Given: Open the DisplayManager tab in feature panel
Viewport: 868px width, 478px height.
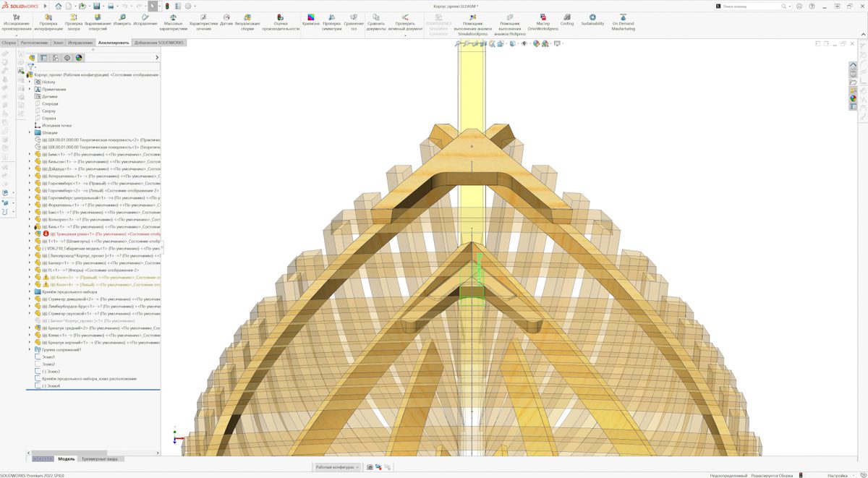Looking at the screenshot, I should 79,58.
